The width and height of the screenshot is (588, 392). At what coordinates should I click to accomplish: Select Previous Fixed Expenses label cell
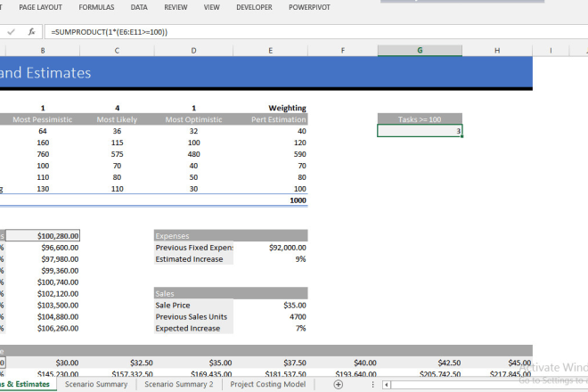tap(193, 248)
